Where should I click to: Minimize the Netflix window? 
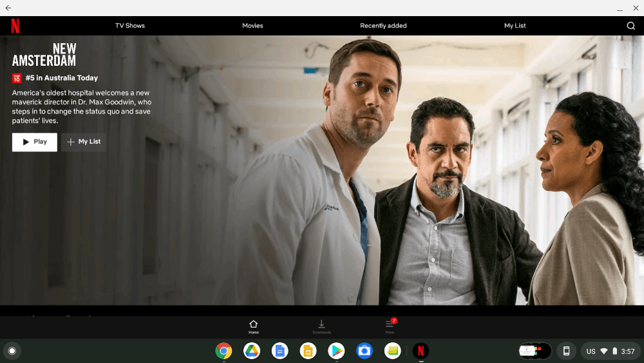[620, 8]
